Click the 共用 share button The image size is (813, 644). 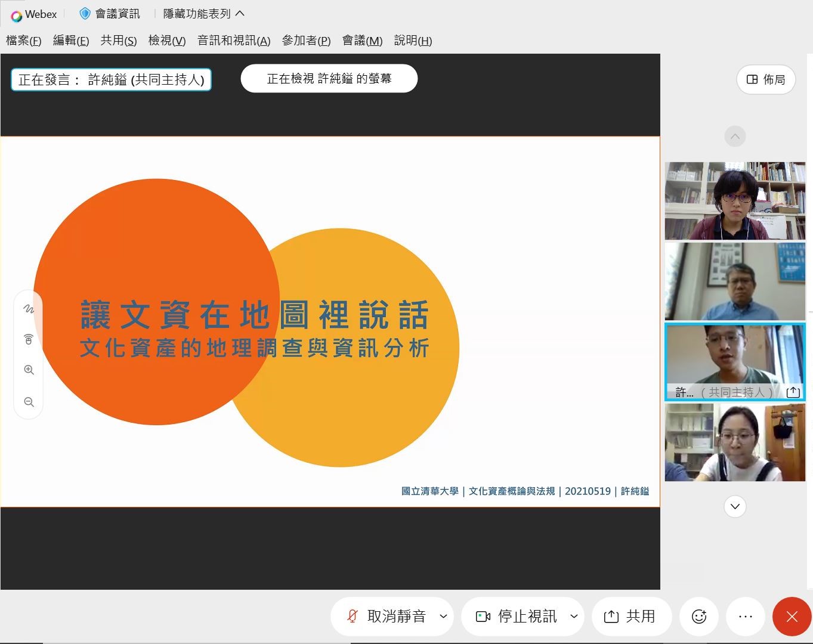631,617
